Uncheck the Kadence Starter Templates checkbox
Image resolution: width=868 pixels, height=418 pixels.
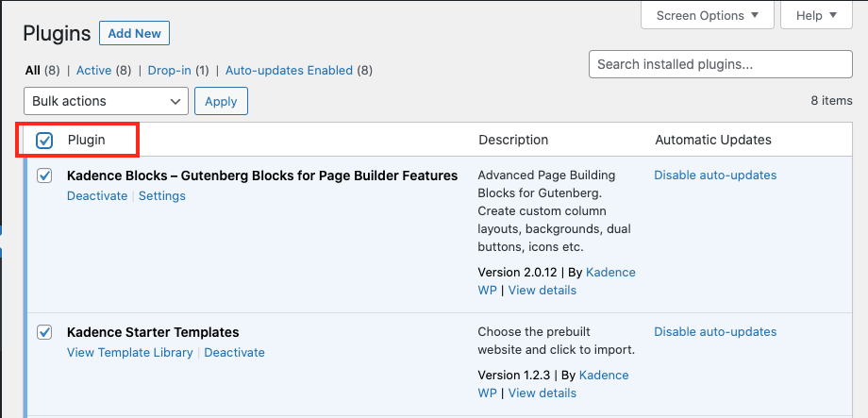click(x=44, y=332)
